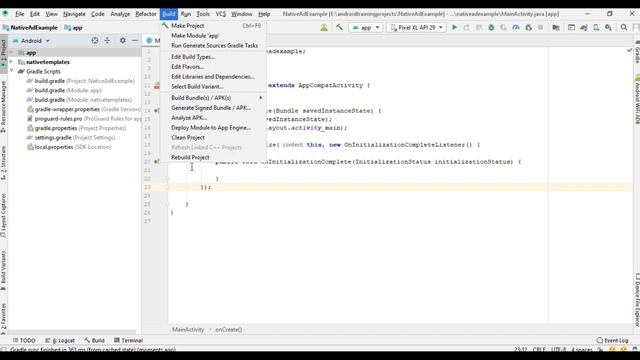This screenshot has height=360, width=640.
Task: Collapse the Gradle Scripts tree node
Action: coord(11,71)
